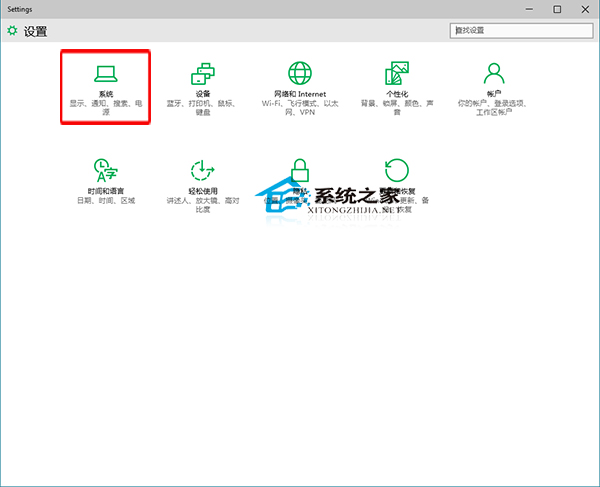Click the 个性化 label text

pos(396,93)
